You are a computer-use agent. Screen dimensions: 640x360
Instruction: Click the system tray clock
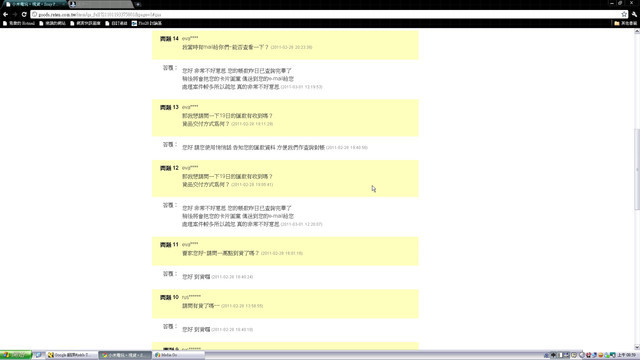pos(627,355)
